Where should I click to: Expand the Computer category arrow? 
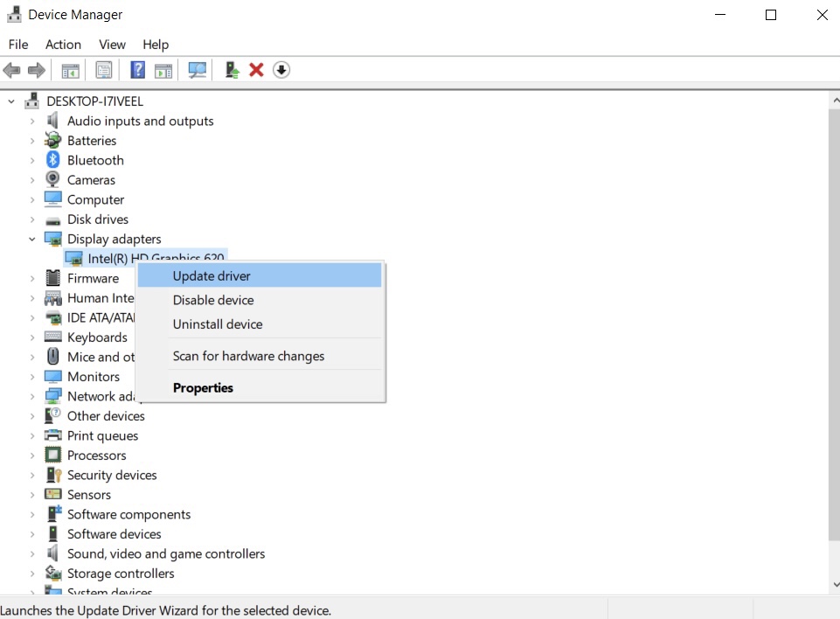tap(32, 199)
